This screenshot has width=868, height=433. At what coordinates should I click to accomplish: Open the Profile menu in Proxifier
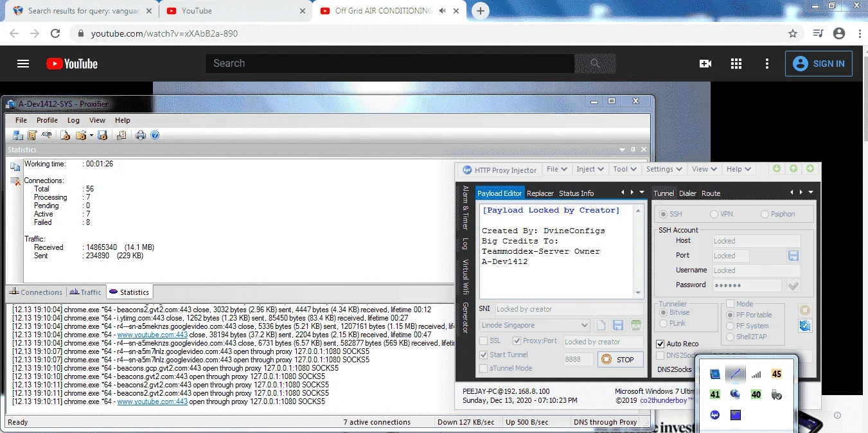pos(47,120)
